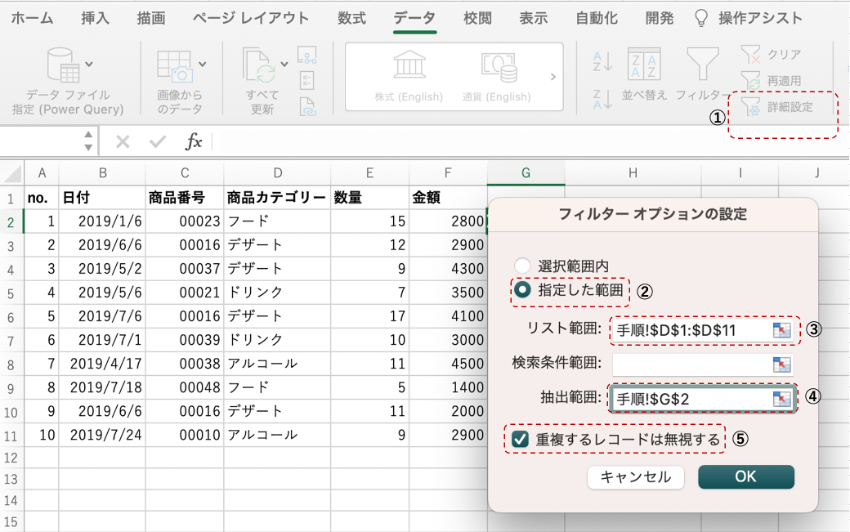
Task: Click the empty 検索条件範囲 input field
Action: coord(703,364)
